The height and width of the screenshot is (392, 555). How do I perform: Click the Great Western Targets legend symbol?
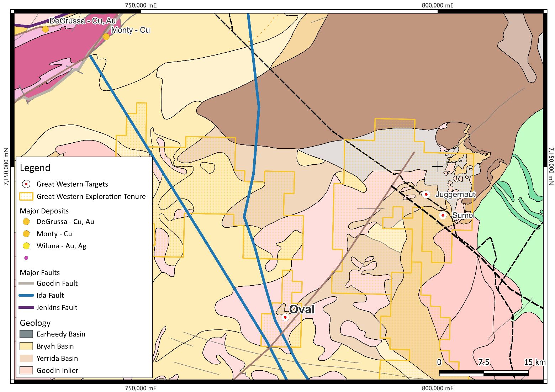[x=26, y=184]
